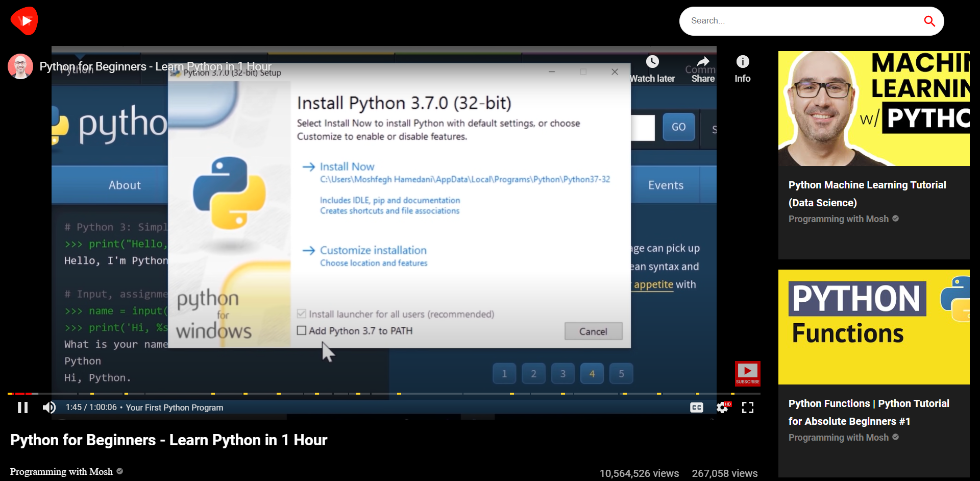Add video to Watch later
The height and width of the screenshot is (481, 980).
653,69
